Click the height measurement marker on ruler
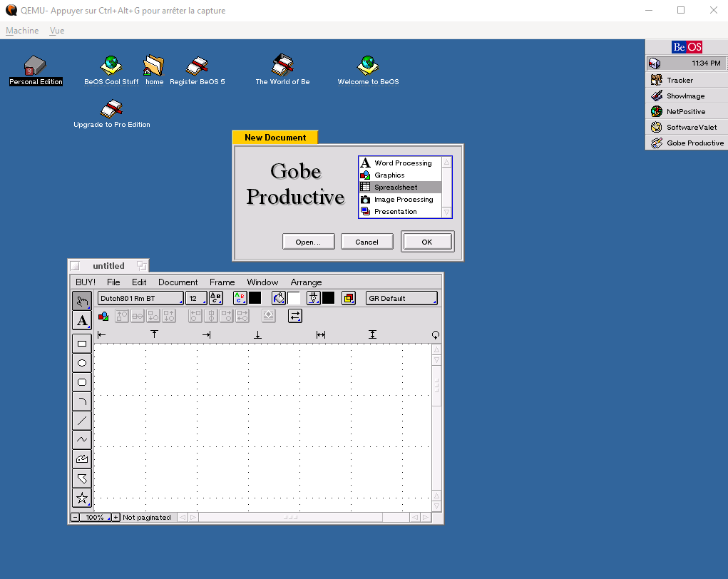728x579 pixels. click(372, 334)
